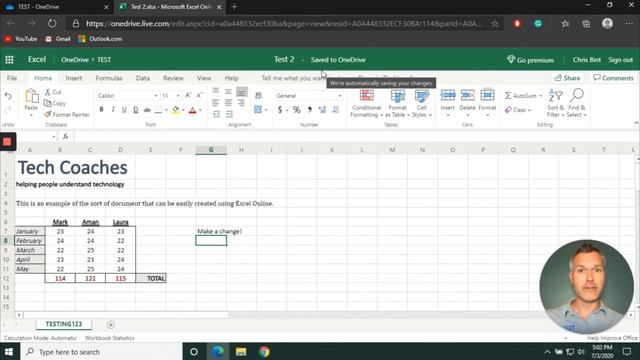Apply percent style format
This screenshot has height=360, width=640.
point(297,109)
